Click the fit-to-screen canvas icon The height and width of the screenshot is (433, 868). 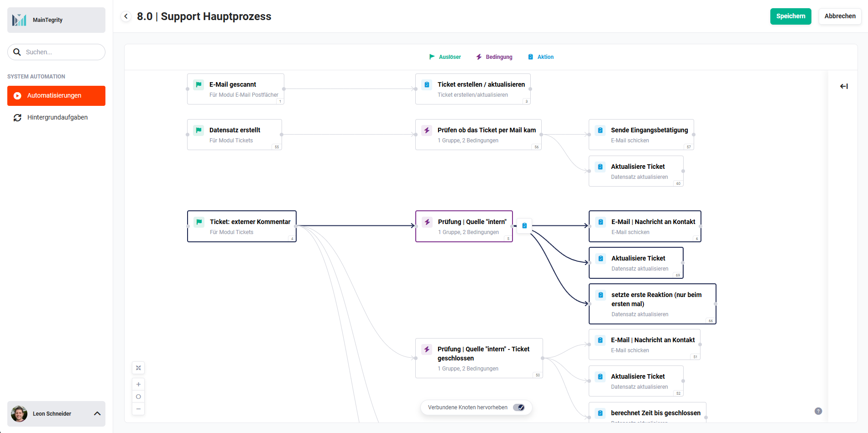pyautogui.click(x=138, y=368)
